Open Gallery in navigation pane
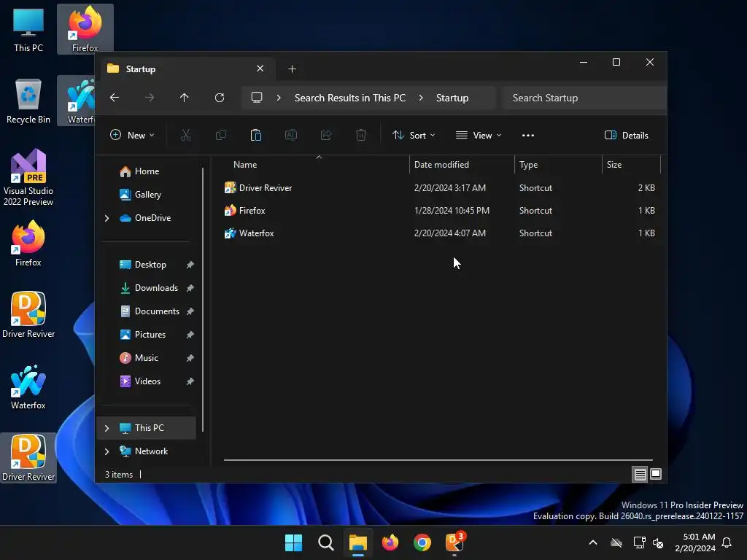Viewport: 747px width, 560px height. click(x=147, y=195)
